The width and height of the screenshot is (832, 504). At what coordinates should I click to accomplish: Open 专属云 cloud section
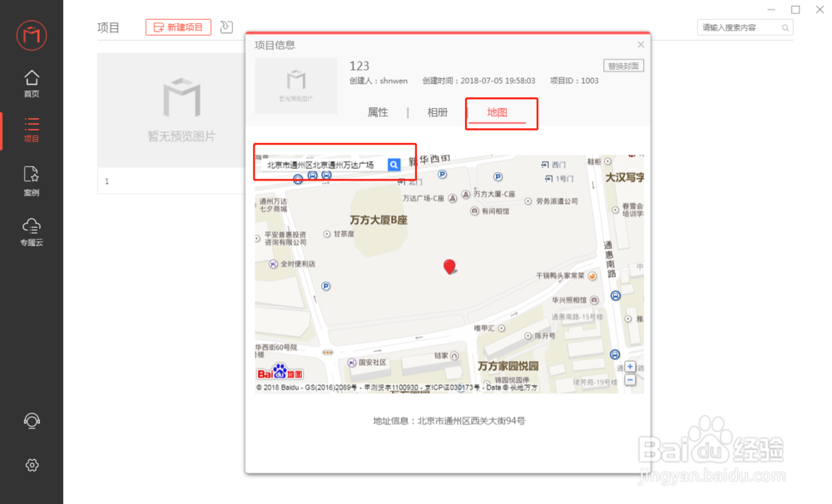32,232
